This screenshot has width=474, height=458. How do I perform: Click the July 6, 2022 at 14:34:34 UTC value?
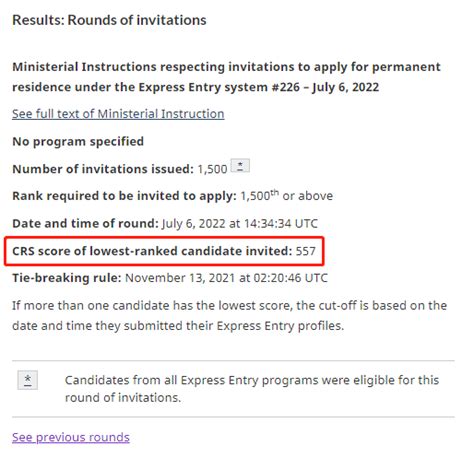(240, 223)
